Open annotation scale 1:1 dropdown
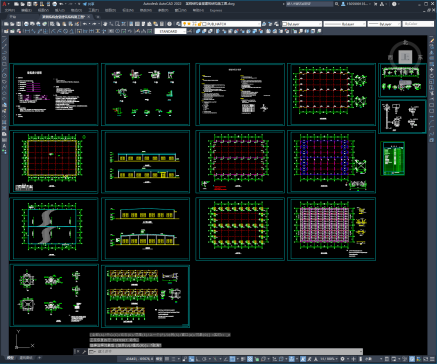The image size is (437, 364). [328, 359]
